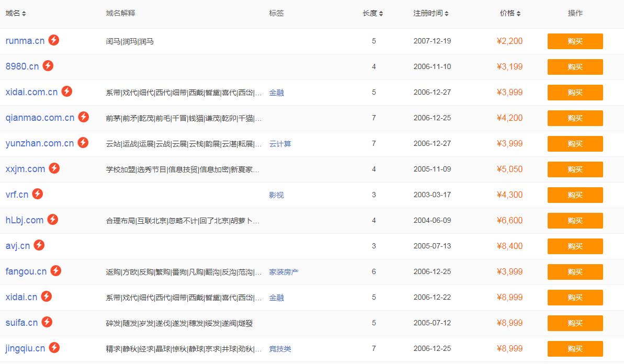This screenshot has height=364, width=624.
Task: Open the yunzhan.com.cn domain link
Action: point(40,143)
